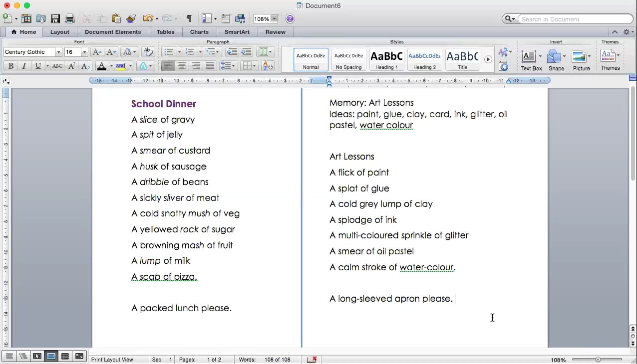This screenshot has height=364, width=637.
Task: Apply subscript formatting
Action: tap(85, 66)
